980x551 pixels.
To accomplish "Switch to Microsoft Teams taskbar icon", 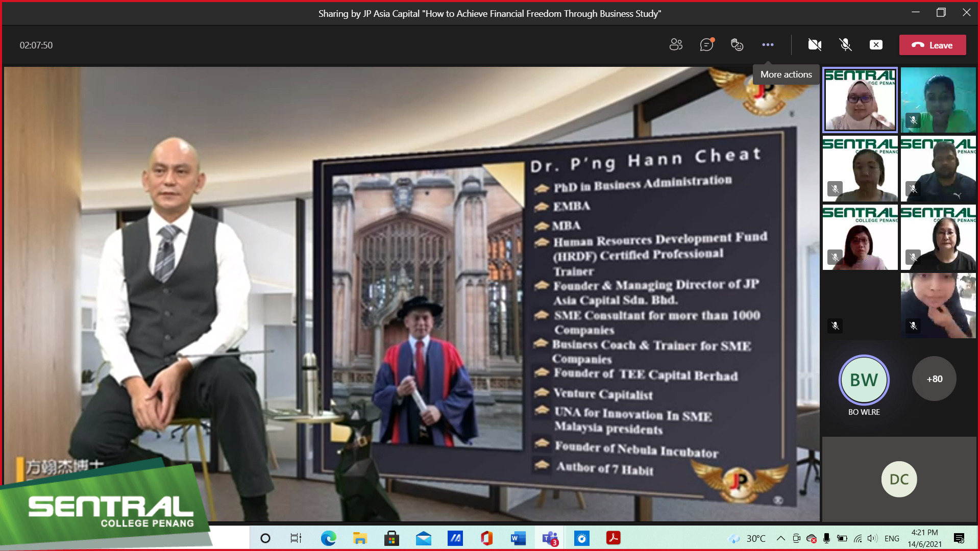I will [x=550, y=538].
